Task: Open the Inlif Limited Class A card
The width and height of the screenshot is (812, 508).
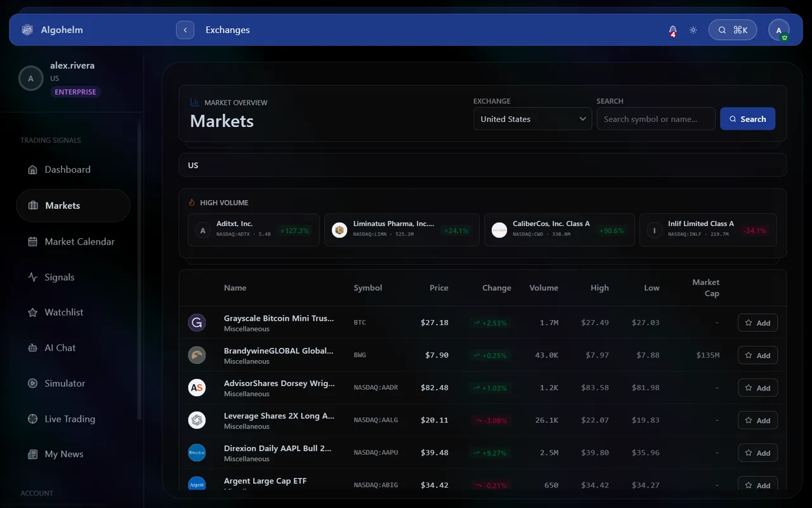Action: (x=708, y=230)
